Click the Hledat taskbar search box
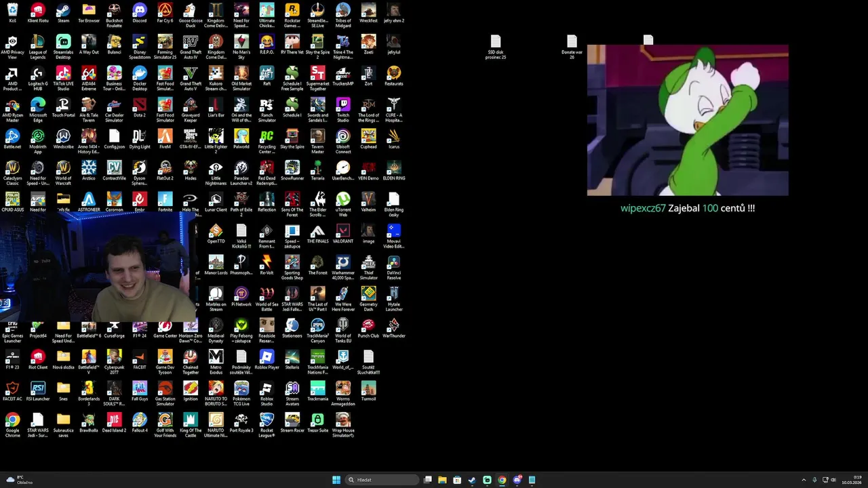Image resolution: width=868 pixels, height=488 pixels. [x=382, y=480]
